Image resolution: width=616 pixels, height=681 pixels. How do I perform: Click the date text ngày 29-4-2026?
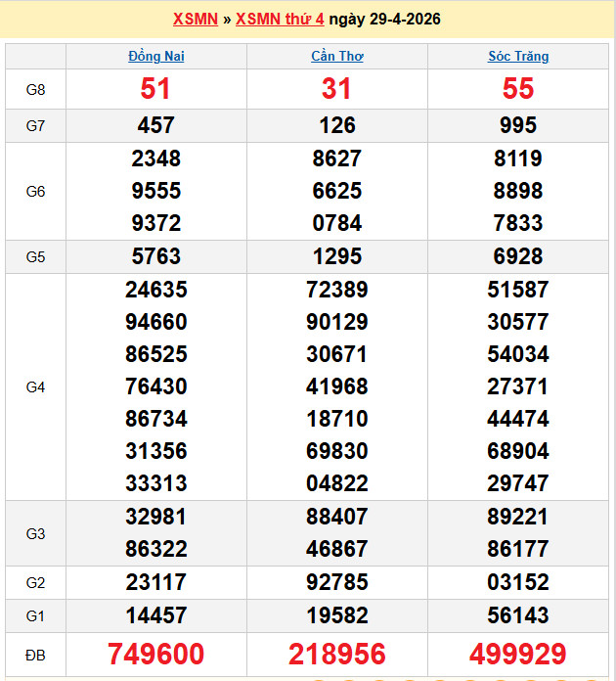(384, 20)
